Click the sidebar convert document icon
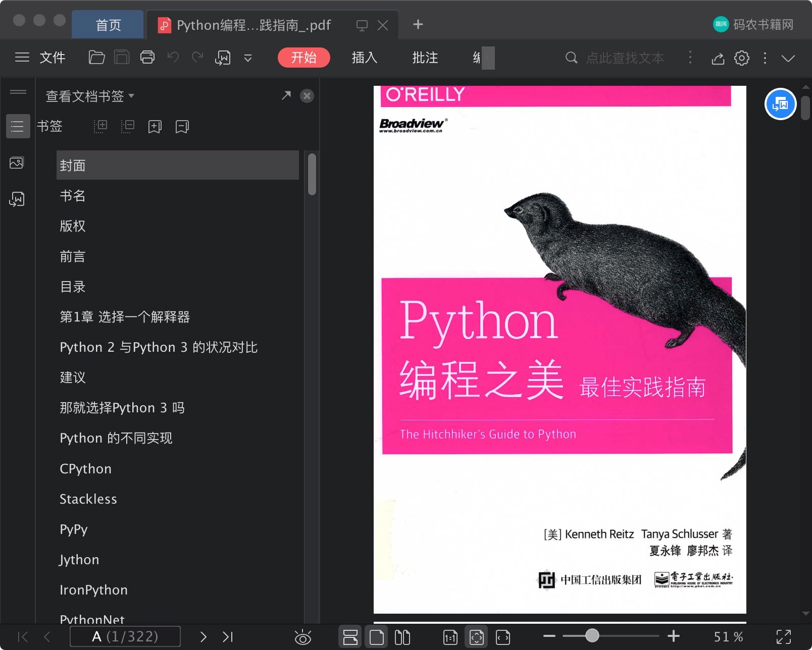The width and height of the screenshot is (812, 650). [x=17, y=199]
